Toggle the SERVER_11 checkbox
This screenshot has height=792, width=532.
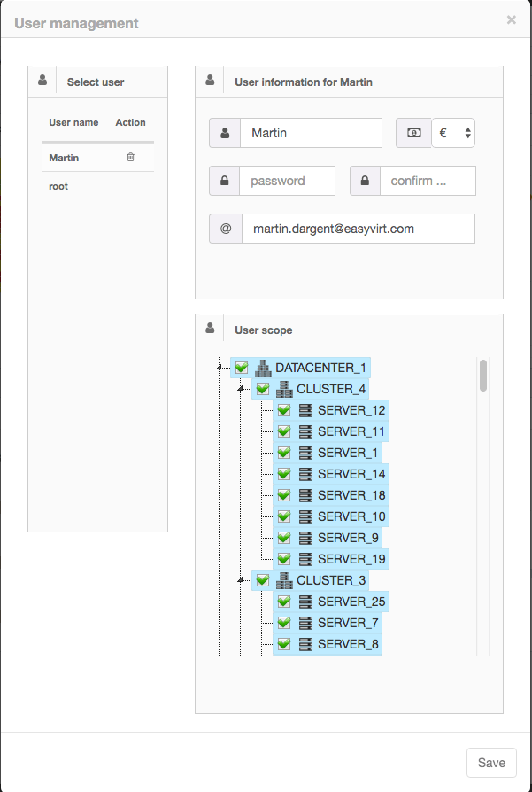point(283,431)
